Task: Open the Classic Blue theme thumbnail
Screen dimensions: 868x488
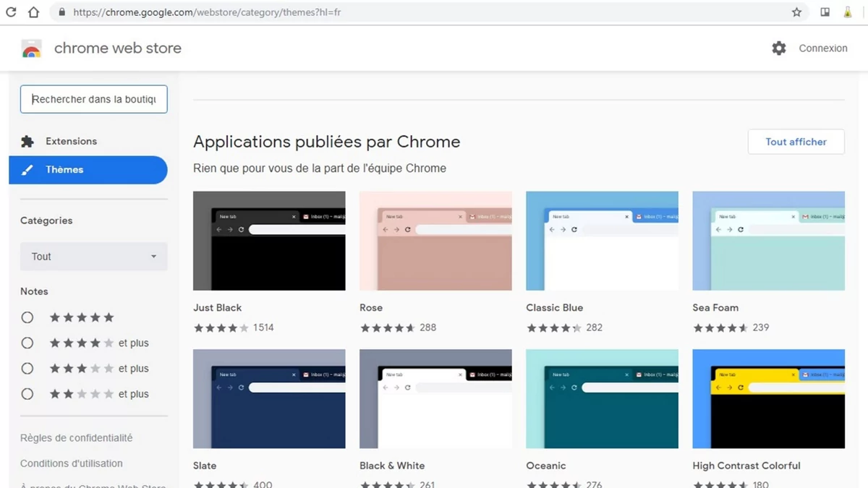Action: pos(602,241)
